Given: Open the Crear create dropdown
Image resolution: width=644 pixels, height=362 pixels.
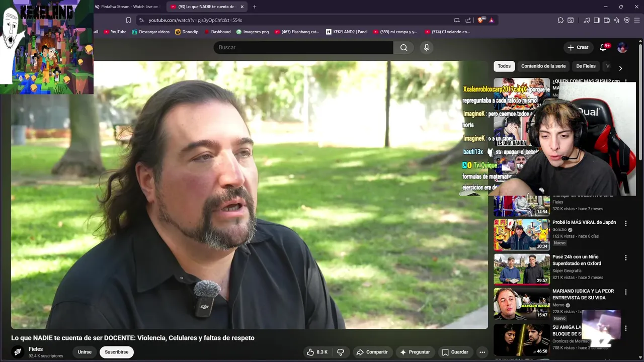Looking at the screenshot, I should coord(578,47).
